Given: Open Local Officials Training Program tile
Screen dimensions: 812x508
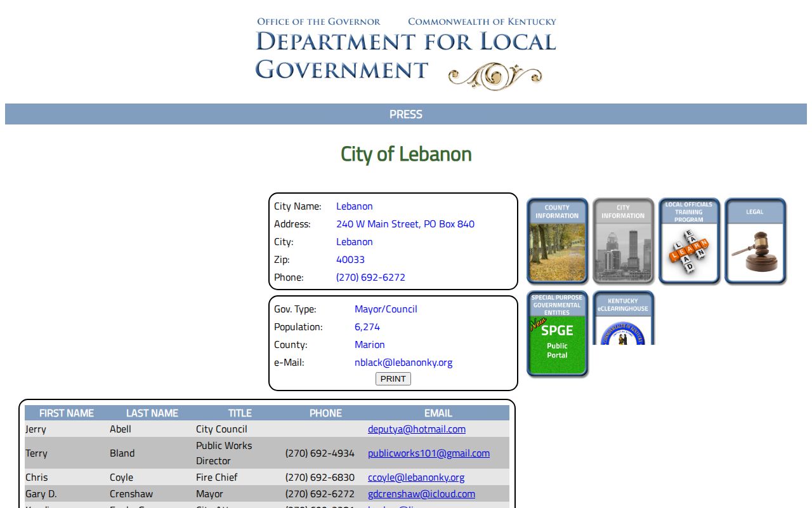Looking at the screenshot, I should [689, 241].
